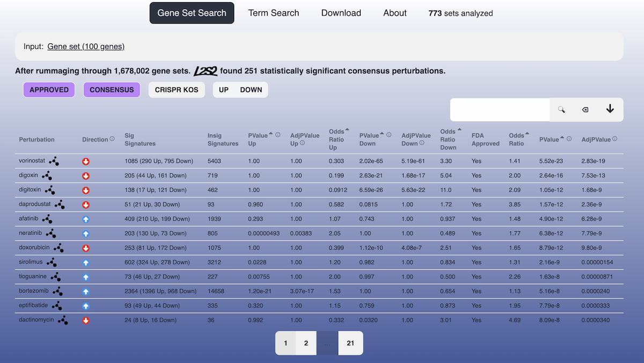Toggle the CONSENSUS filter
Image resolution: width=644 pixels, height=363 pixels.
[x=112, y=90]
